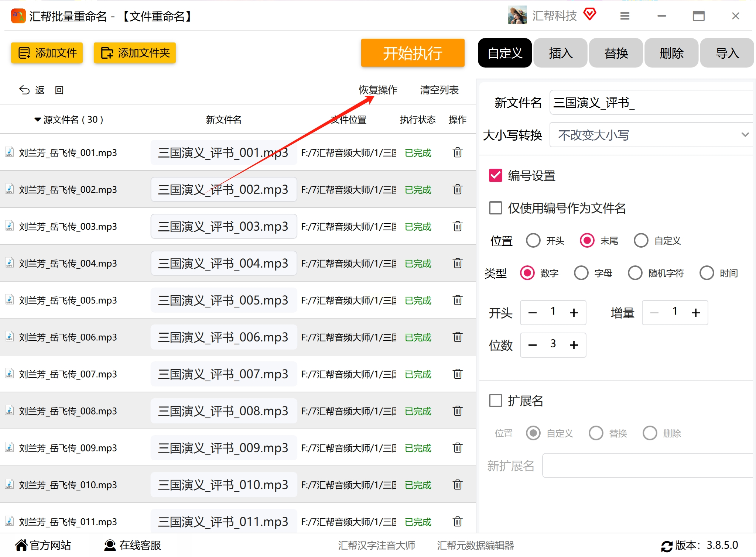Click the version refresh icon

click(x=666, y=546)
